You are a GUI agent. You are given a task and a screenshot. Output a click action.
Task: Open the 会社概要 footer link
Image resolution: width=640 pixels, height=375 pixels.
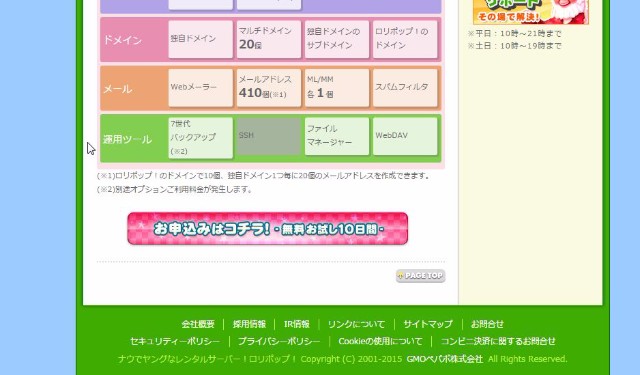tap(198, 324)
